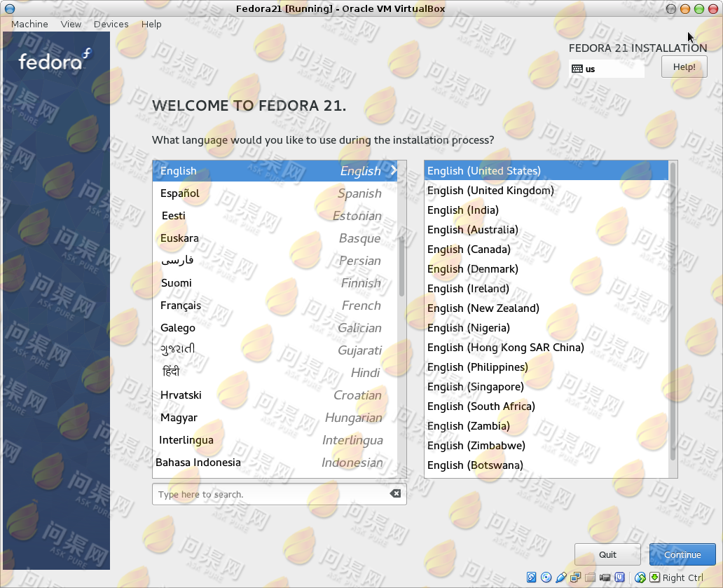
Task: Click the network adapters status icon
Action: click(x=575, y=577)
